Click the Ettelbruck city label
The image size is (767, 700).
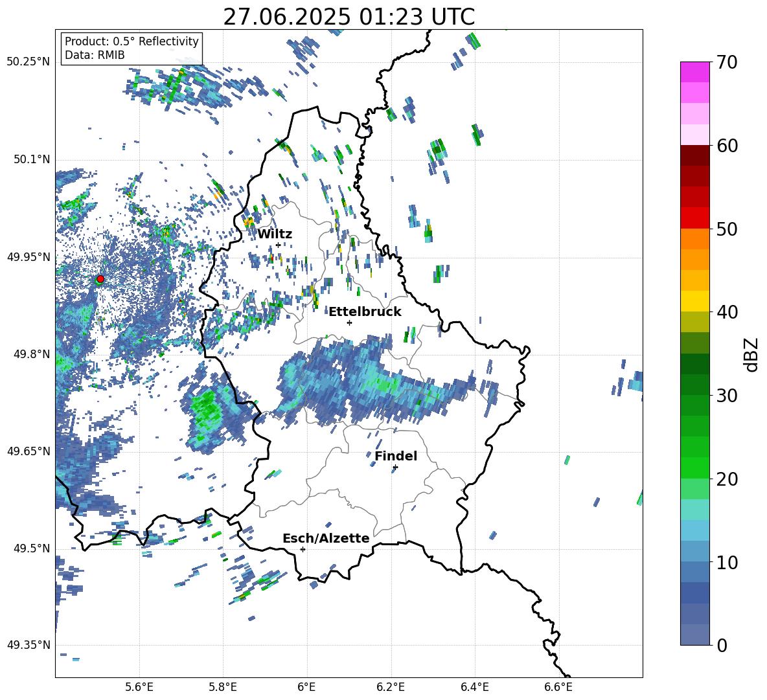(365, 312)
